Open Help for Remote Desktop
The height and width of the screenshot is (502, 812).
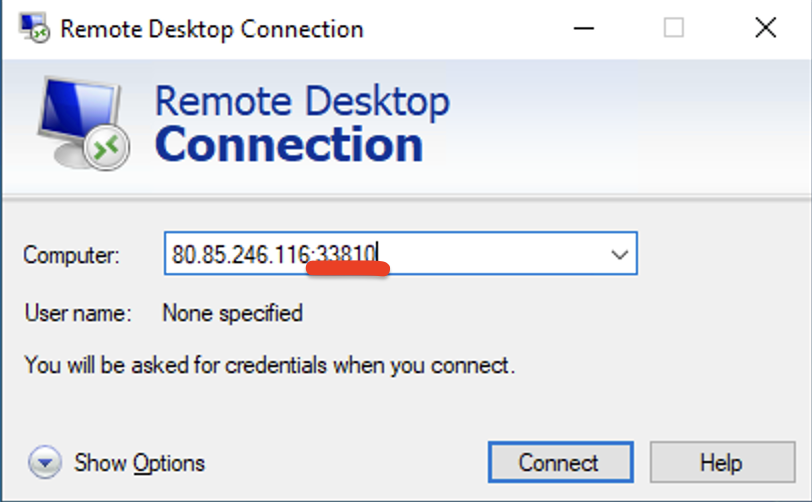721,463
